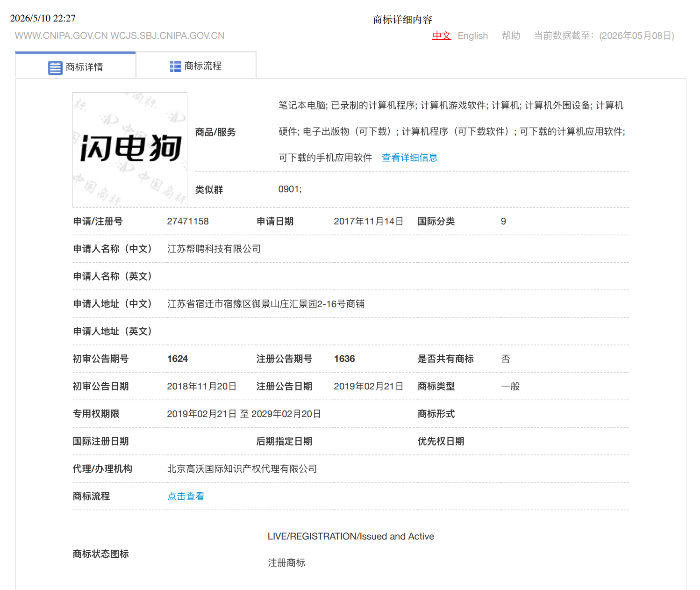Click the 优先权日期 label
The height and width of the screenshot is (590, 700).
point(441,441)
